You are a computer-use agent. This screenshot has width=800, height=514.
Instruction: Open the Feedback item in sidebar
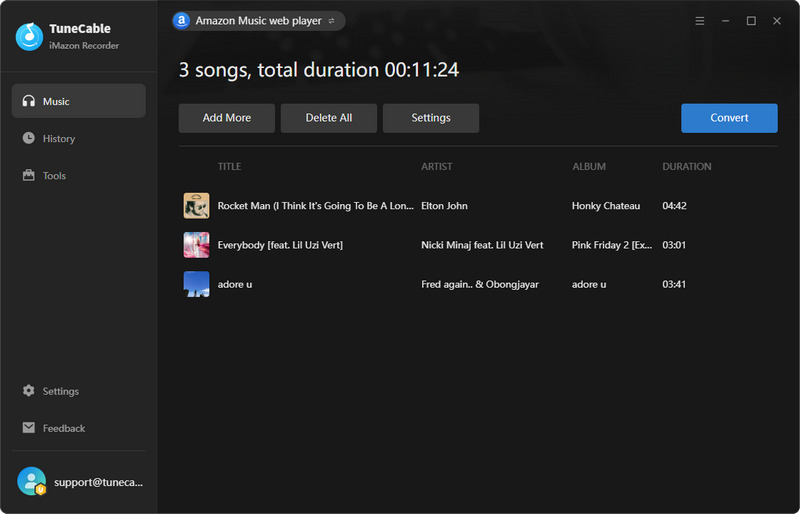point(79,428)
